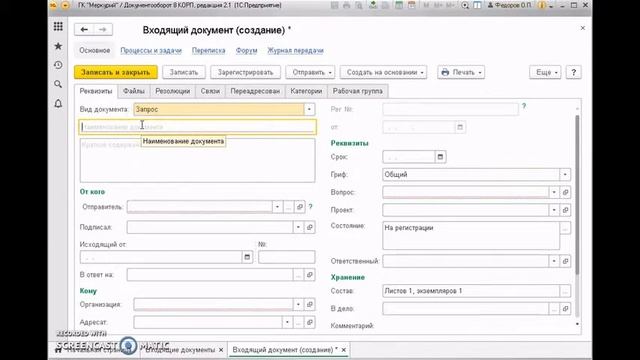Image resolution: width=640 pixels, height=360 pixels.
Task: Open search magnifier in sidebar
Action: [58, 84]
